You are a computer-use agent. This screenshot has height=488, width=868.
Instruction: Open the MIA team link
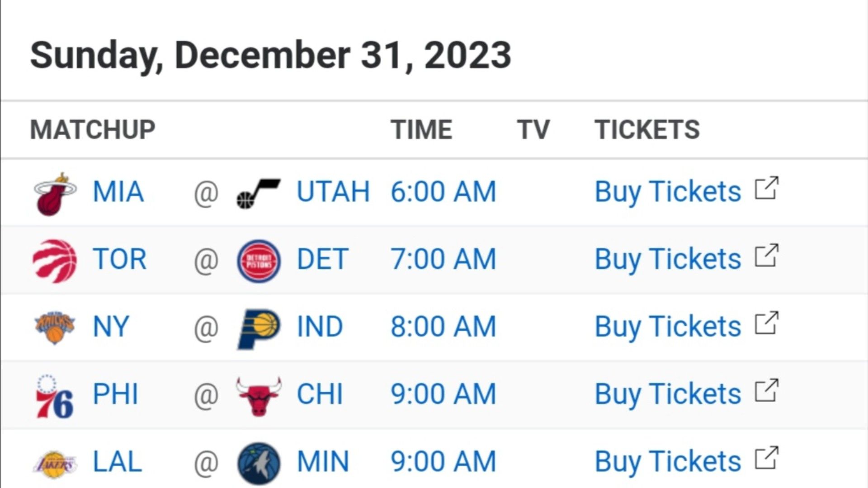pyautogui.click(x=118, y=192)
